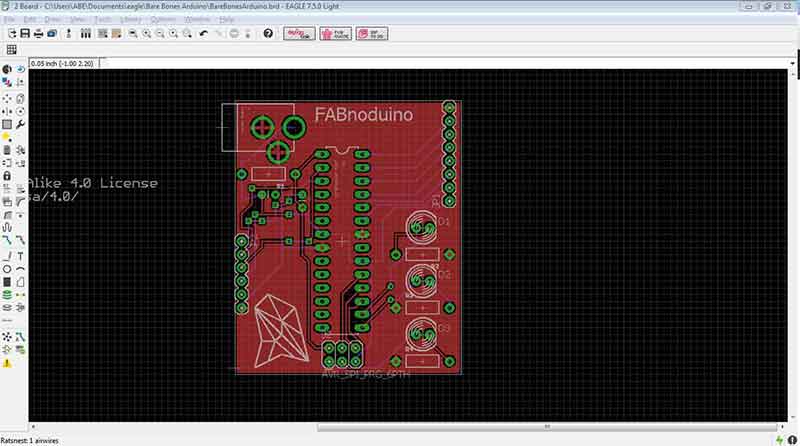Select the Info tool
The width and height of the screenshot is (800, 446).
point(7,69)
